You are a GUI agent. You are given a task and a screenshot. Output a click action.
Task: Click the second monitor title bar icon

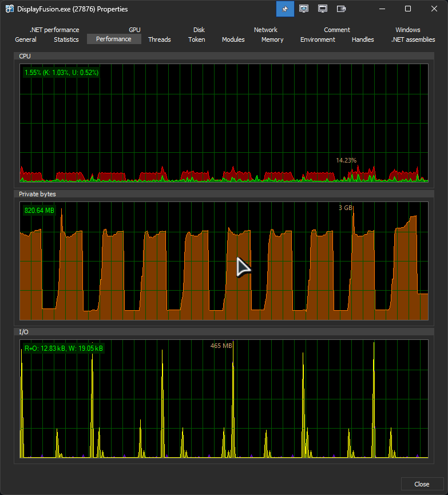point(304,9)
